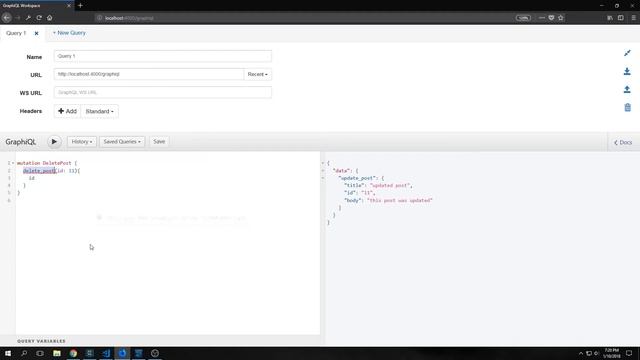Screen dimensions: 640x360
Task: Click the collapse/pin icon at top right
Action: pyautogui.click(x=627, y=53)
